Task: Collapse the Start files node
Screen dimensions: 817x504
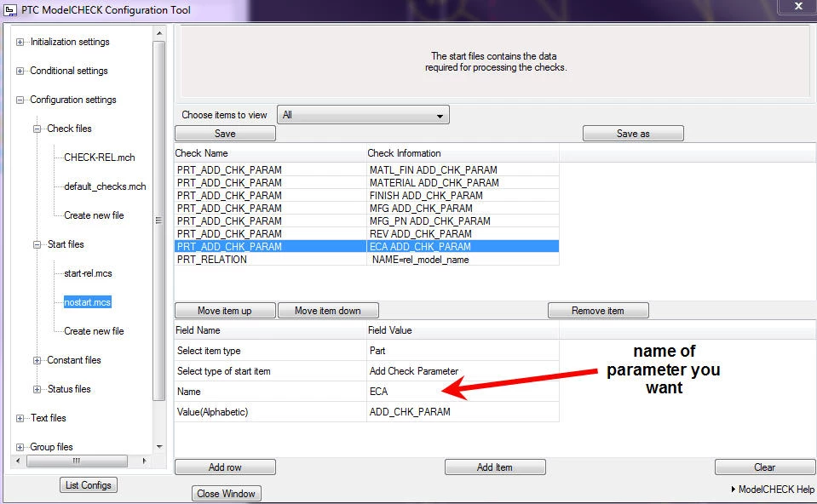Action: pyautogui.click(x=37, y=244)
